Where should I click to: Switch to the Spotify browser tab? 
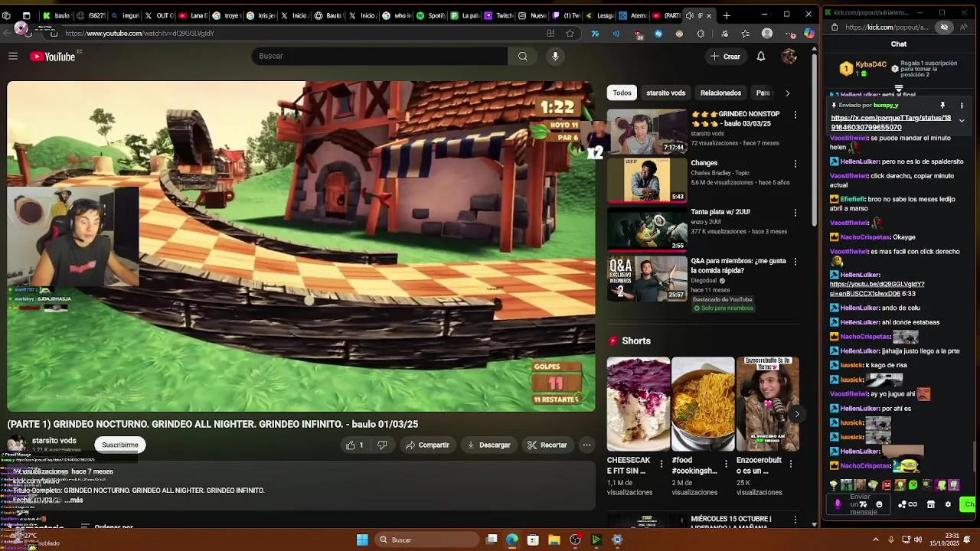(431, 15)
